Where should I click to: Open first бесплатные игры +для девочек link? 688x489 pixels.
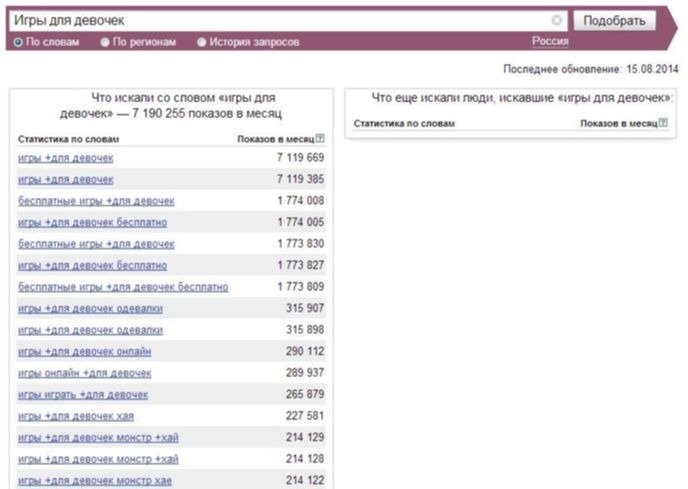(x=96, y=201)
